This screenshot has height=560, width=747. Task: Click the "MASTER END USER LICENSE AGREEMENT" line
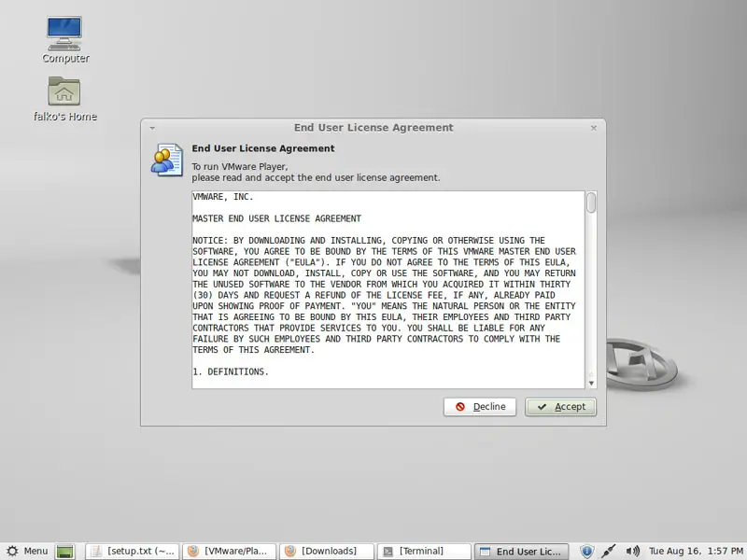(x=276, y=218)
